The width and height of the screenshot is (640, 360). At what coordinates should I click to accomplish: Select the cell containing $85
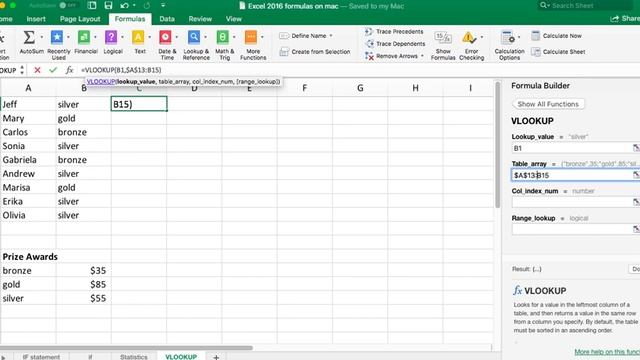click(83, 284)
